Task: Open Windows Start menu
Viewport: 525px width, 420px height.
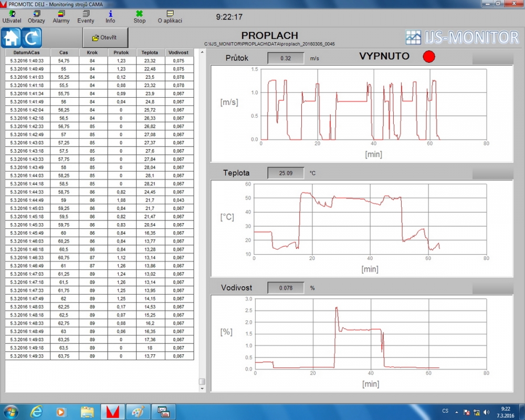Action: (x=11, y=411)
